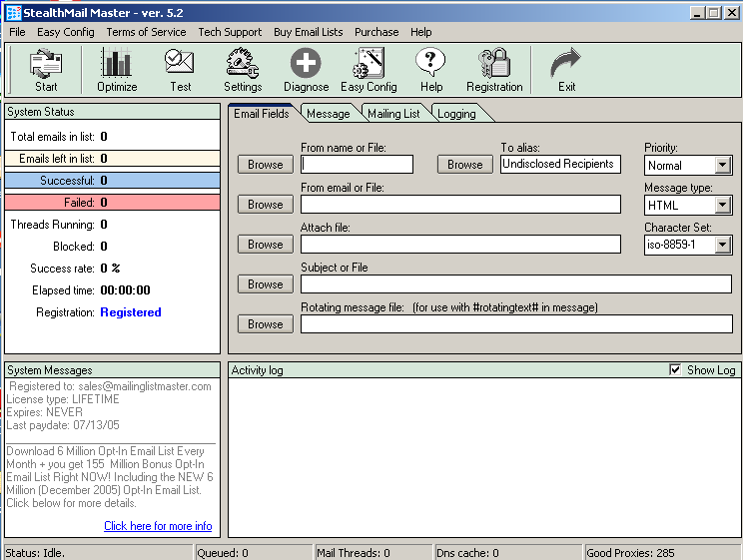Image resolution: width=743 pixels, height=560 pixels.
Task: Click the Exit arrow icon
Action: tap(566, 71)
